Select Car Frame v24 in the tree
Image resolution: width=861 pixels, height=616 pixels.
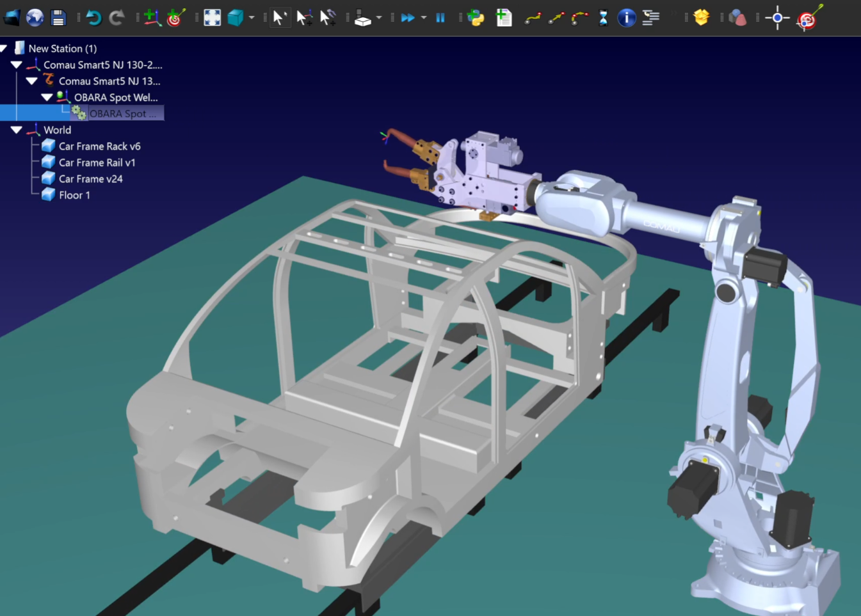tap(90, 179)
